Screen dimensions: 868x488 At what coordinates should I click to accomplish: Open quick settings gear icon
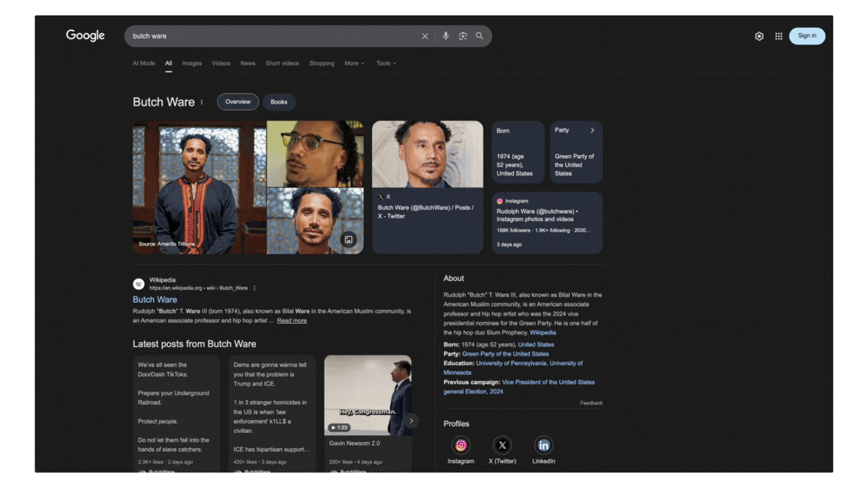[759, 36]
